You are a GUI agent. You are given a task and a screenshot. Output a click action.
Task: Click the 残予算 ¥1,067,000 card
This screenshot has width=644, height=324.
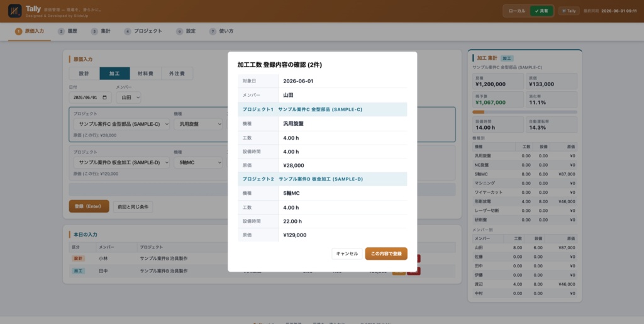point(498,99)
